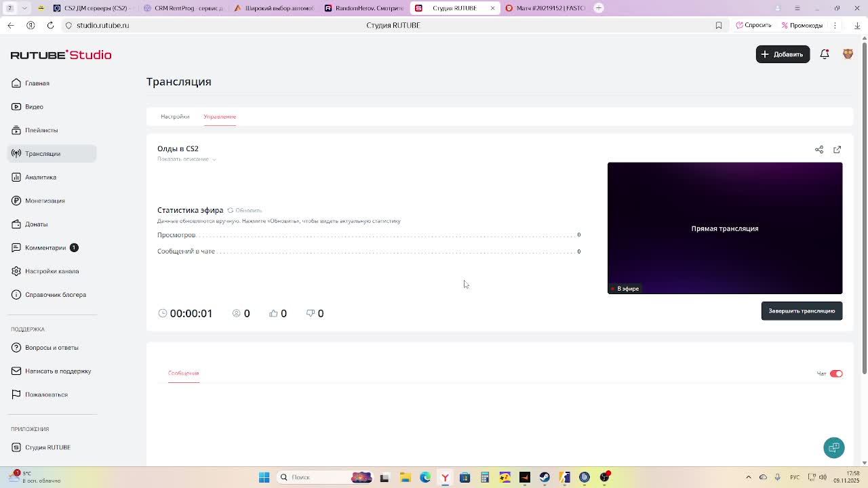Image resolution: width=868 pixels, height=488 pixels.
Task: Show hidden system tray icons
Action: click(x=749, y=477)
